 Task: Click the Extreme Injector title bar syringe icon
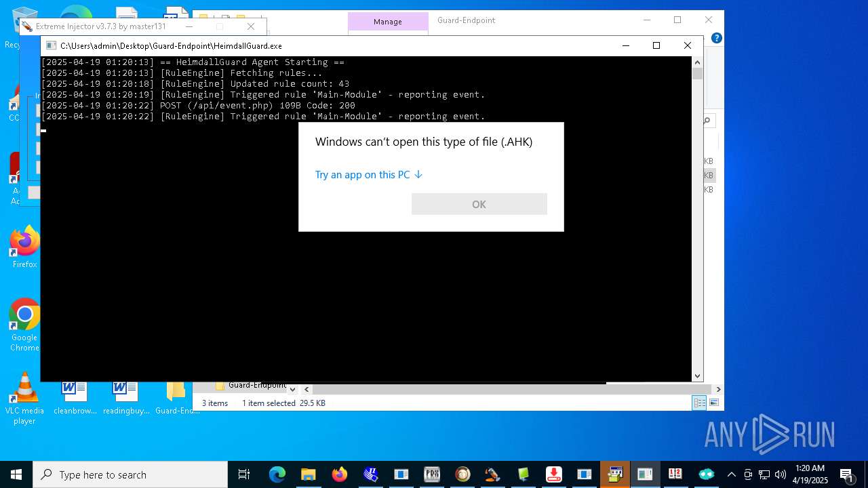26,26
